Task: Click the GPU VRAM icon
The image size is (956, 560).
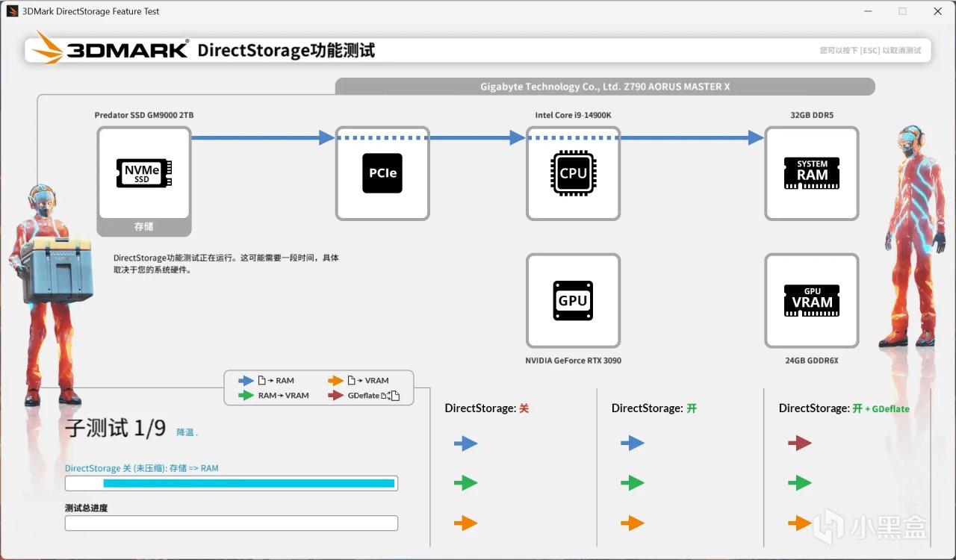Action: pos(812,300)
